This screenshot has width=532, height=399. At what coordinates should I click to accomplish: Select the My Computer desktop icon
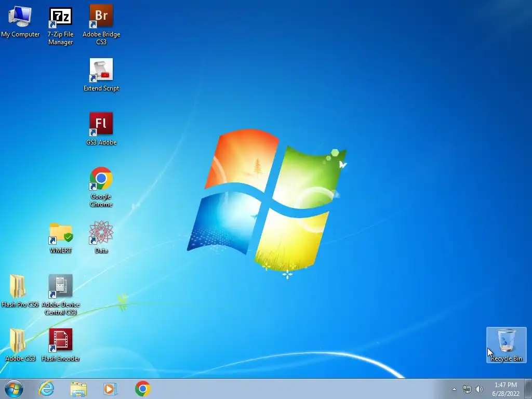(x=20, y=21)
